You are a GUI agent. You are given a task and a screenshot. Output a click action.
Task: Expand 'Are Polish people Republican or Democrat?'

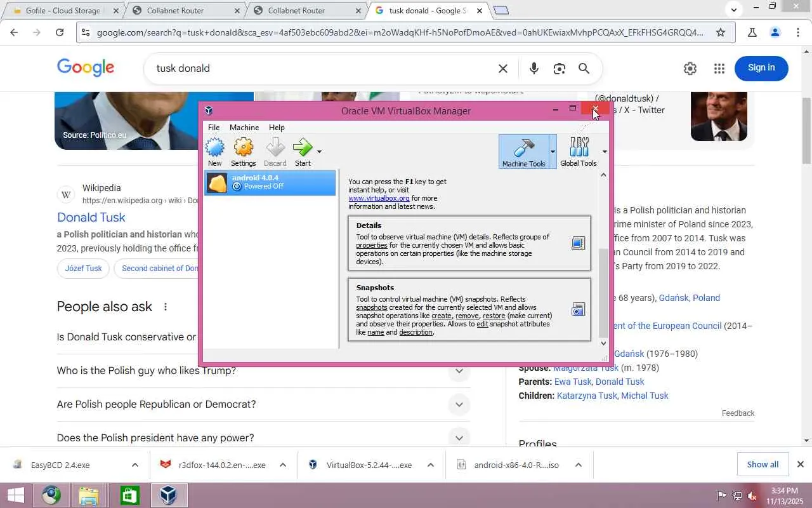[x=459, y=404]
